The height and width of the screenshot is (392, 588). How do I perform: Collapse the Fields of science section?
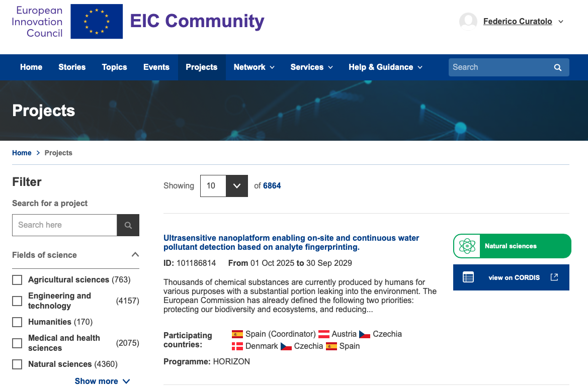pyautogui.click(x=135, y=255)
